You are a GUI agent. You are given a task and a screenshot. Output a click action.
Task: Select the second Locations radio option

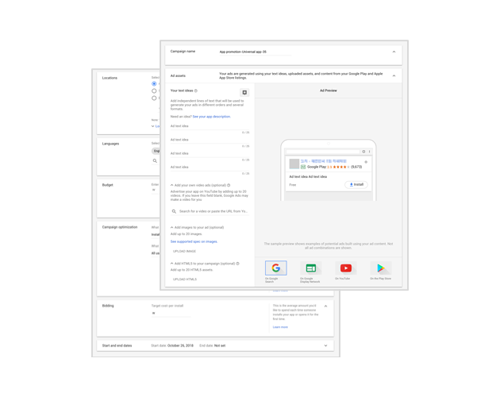[x=154, y=91]
